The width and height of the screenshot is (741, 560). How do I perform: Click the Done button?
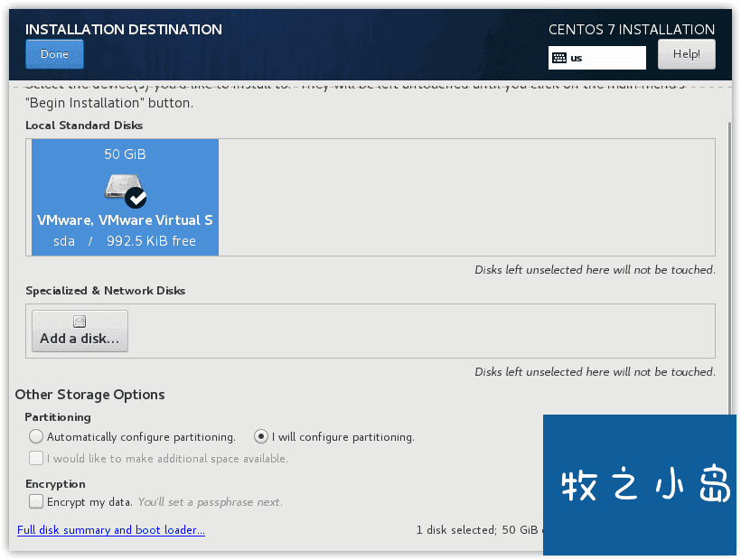pyautogui.click(x=54, y=54)
